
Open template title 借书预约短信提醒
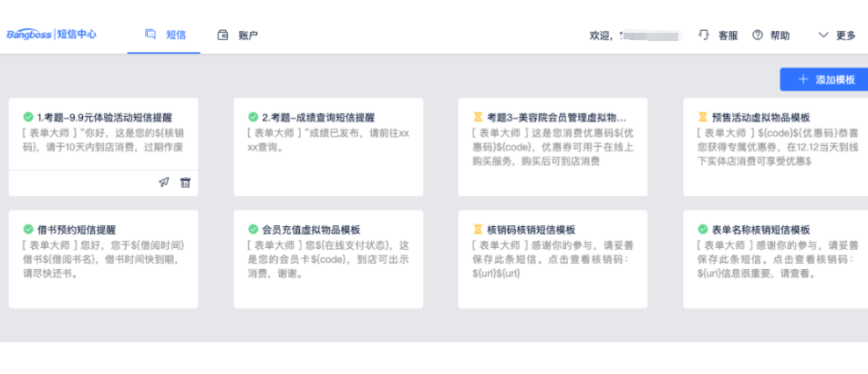[x=77, y=229]
